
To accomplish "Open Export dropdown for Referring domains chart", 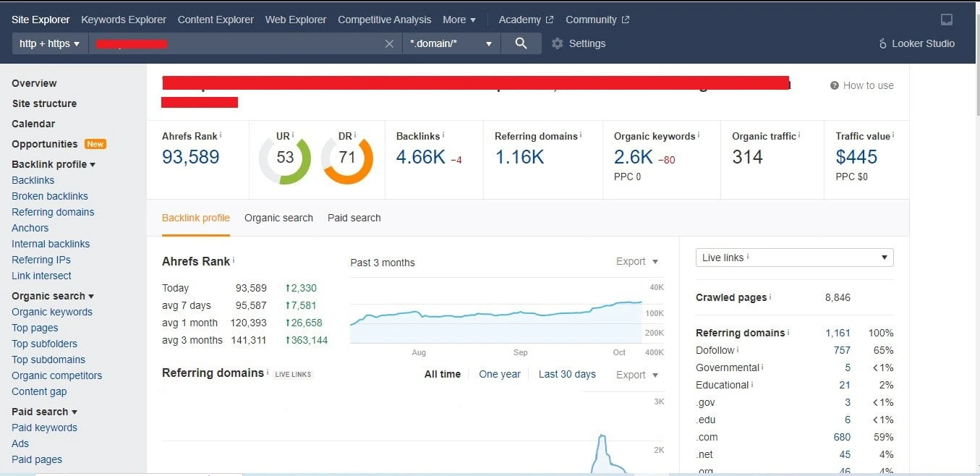I will click(x=637, y=375).
